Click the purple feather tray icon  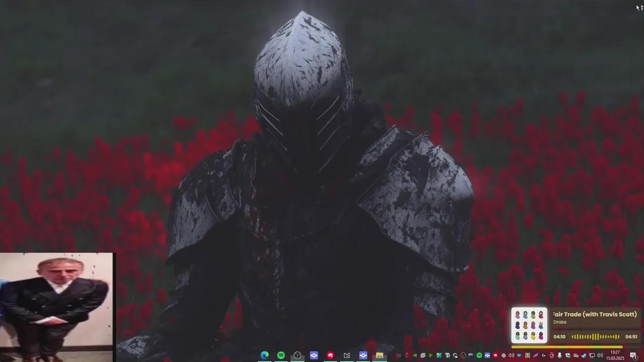click(x=536, y=355)
